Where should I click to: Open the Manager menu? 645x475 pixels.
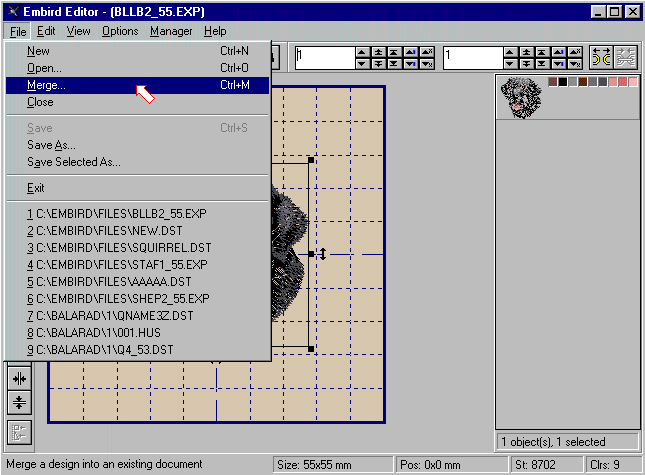coord(171,31)
